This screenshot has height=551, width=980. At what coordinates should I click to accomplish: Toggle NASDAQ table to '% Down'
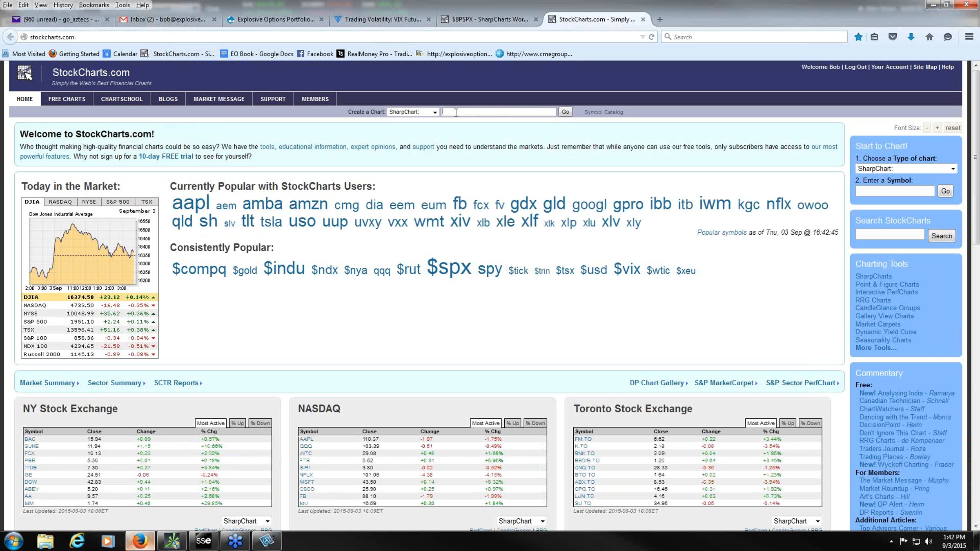[x=535, y=423]
